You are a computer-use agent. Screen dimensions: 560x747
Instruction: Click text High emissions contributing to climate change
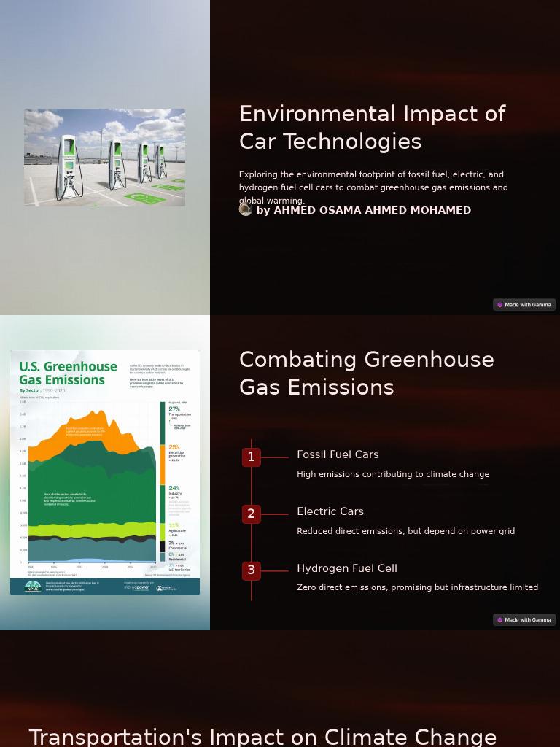(393, 474)
